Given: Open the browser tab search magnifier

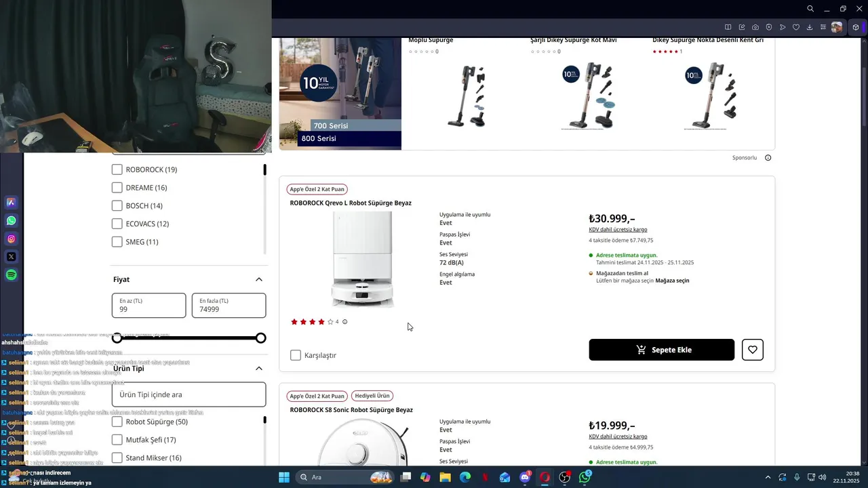Looking at the screenshot, I should click(x=810, y=9).
